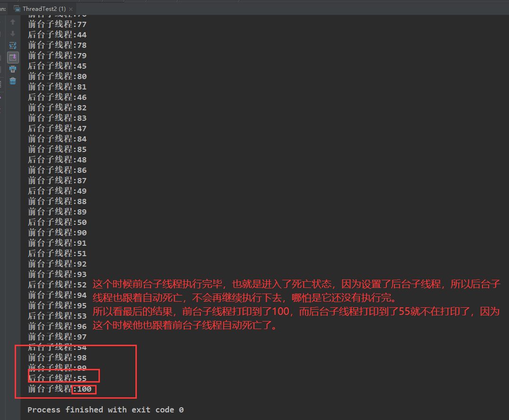The image size is (509, 420).
Task: Click the ThreadTest2 tab's window icon
Action: coord(17,9)
